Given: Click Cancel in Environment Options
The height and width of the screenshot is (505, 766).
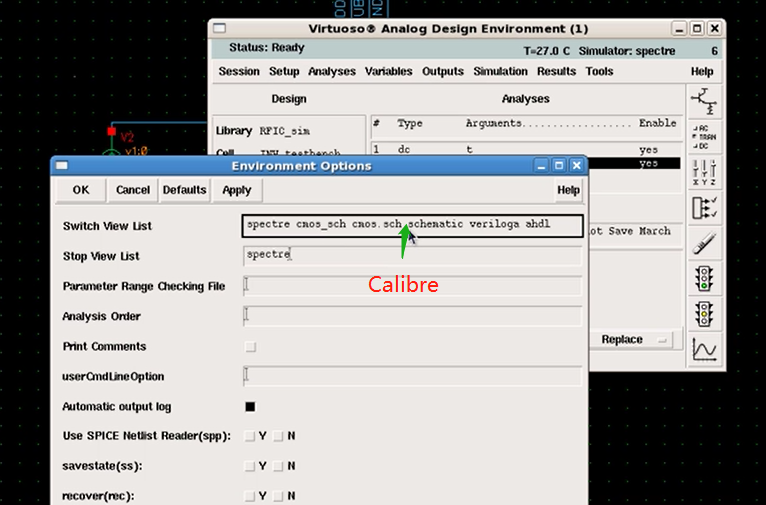Looking at the screenshot, I should (x=132, y=190).
